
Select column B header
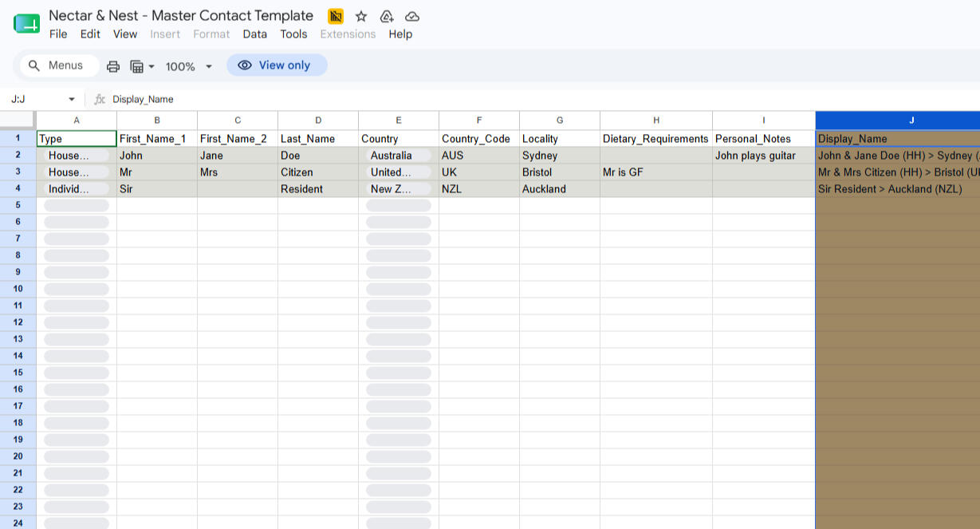157,120
